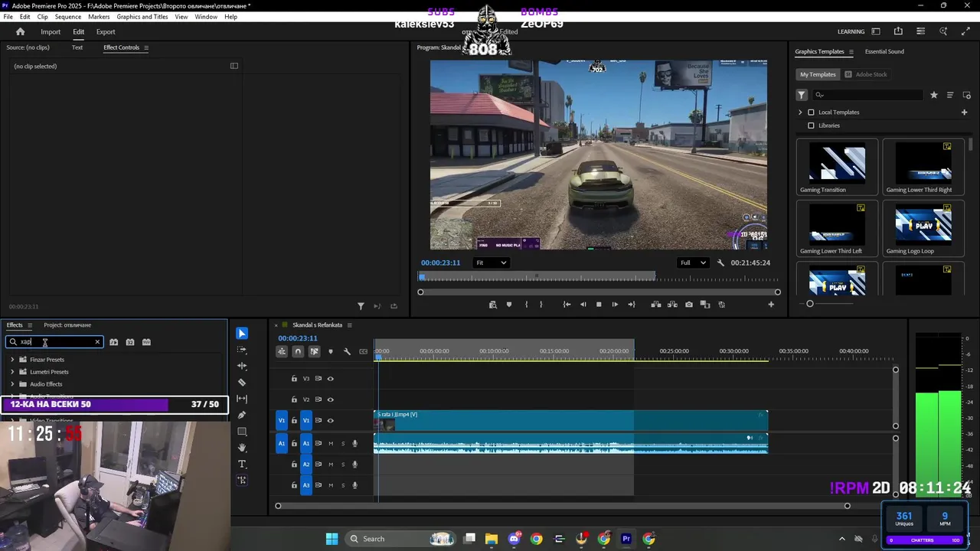Screen dimensions: 980x551
Task: Switch to the Adobe Stock tab
Action: (x=866, y=74)
